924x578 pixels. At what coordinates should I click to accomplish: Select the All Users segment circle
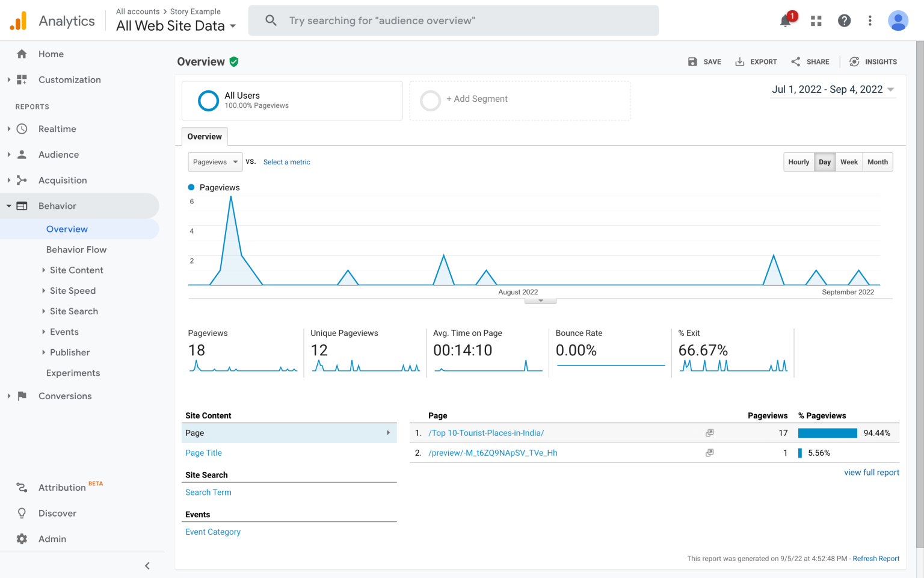(x=208, y=101)
